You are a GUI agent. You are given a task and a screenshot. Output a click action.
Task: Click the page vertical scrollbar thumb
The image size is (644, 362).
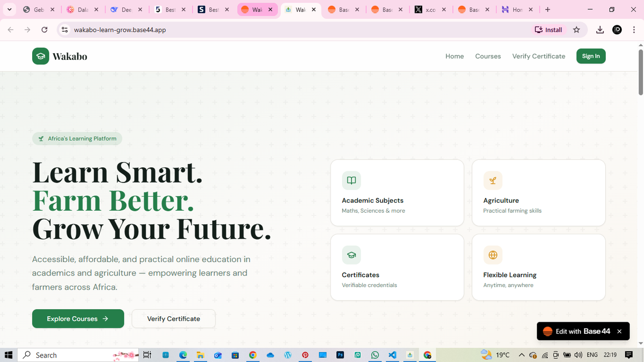pos(640,72)
